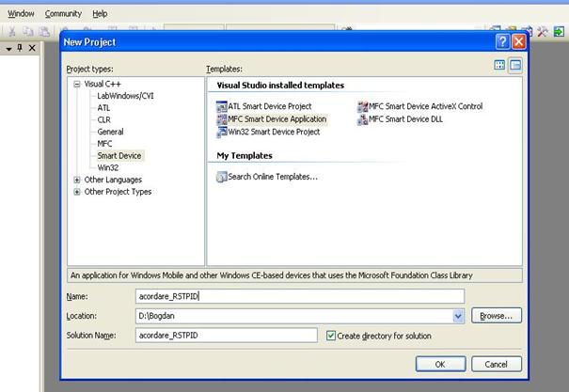Close the docked side panel
The image size is (569, 392).
(32, 48)
